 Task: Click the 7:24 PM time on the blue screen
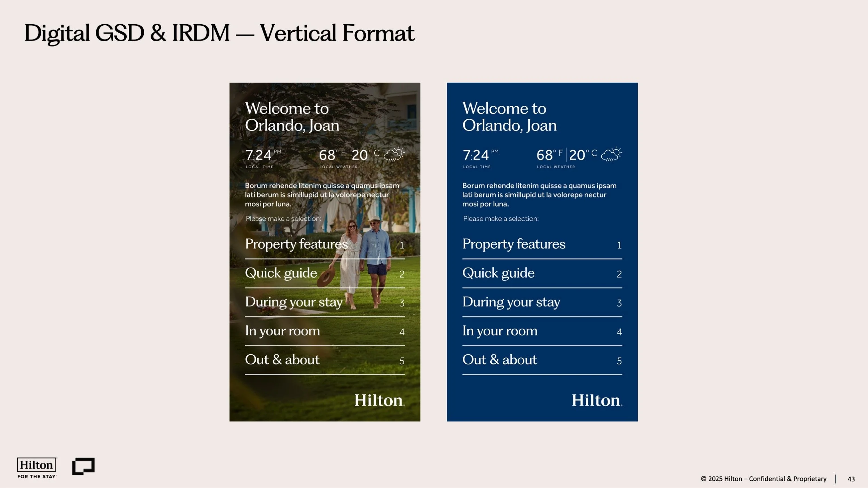click(x=481, y=155)
